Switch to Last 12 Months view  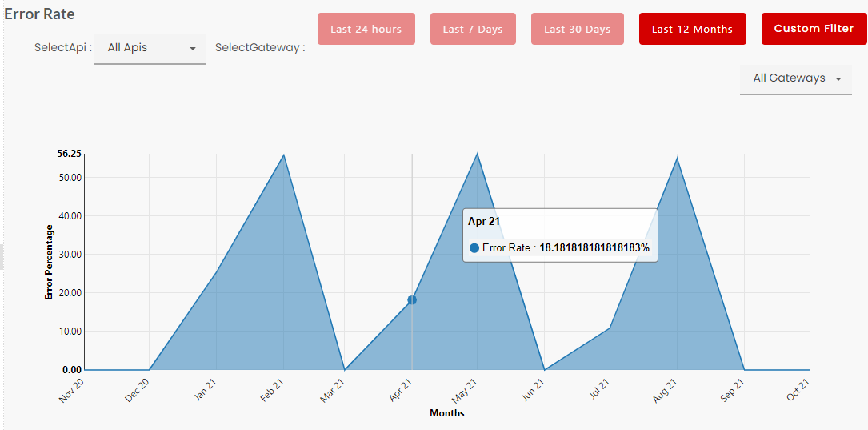[x=693, y=29]
